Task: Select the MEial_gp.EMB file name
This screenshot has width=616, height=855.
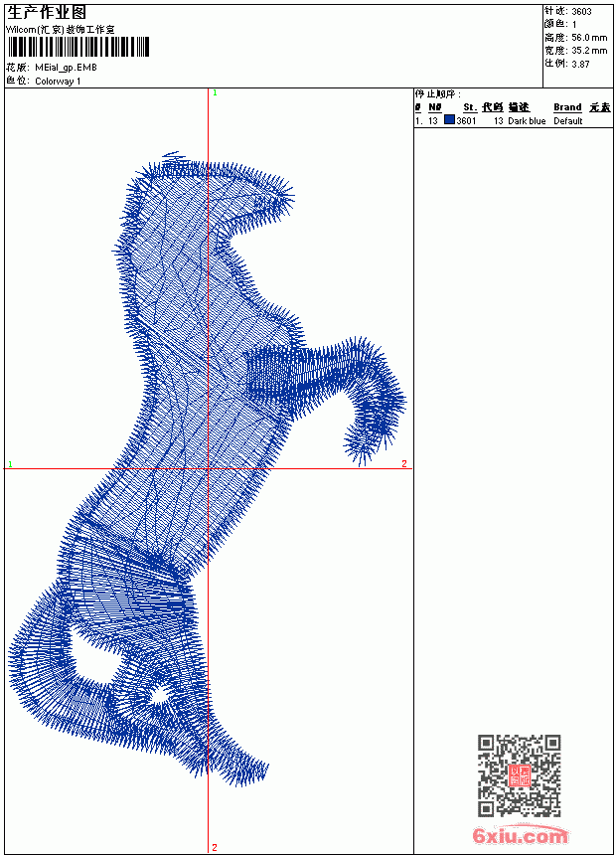Action: (x=66, y=68)
